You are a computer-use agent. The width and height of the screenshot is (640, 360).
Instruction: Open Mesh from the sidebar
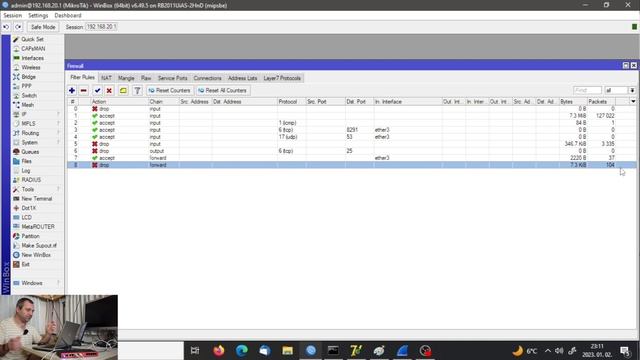pyautogui.click(x=27, y=105)
